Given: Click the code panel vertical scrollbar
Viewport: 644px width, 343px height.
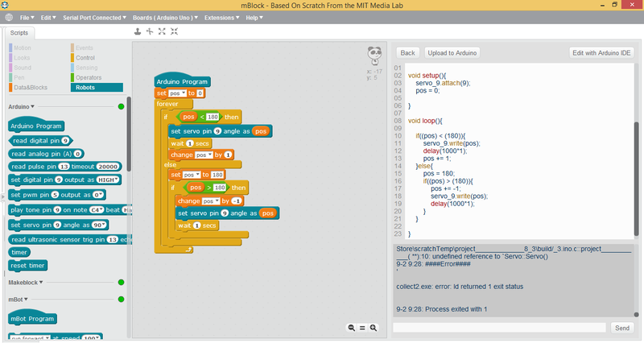Looking at the screenshot, I should tap(636, 179).
